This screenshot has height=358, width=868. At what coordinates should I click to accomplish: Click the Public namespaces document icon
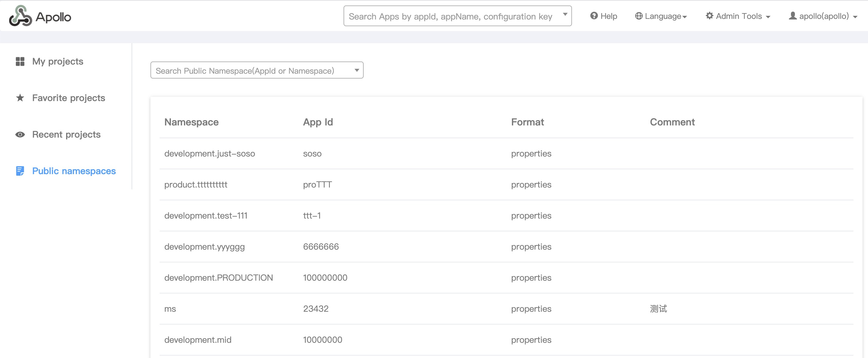[x=20, y=171]
